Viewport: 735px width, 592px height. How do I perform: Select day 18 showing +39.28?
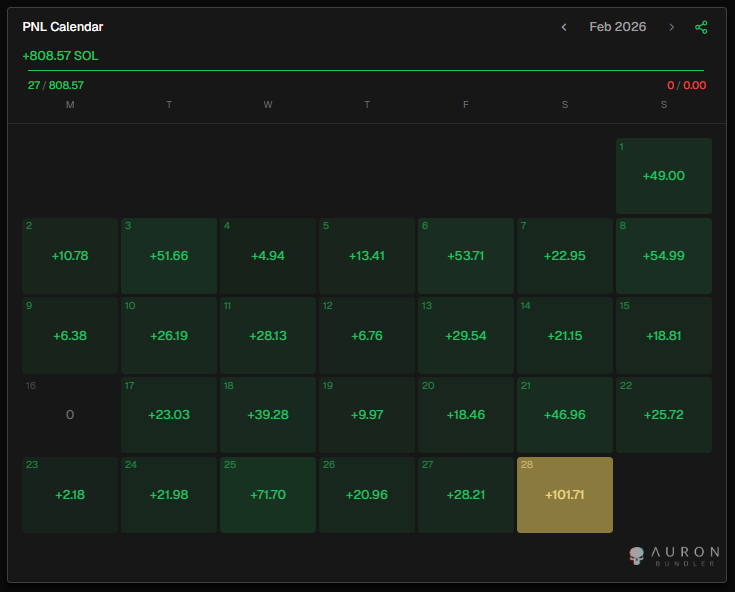point(268,415)
